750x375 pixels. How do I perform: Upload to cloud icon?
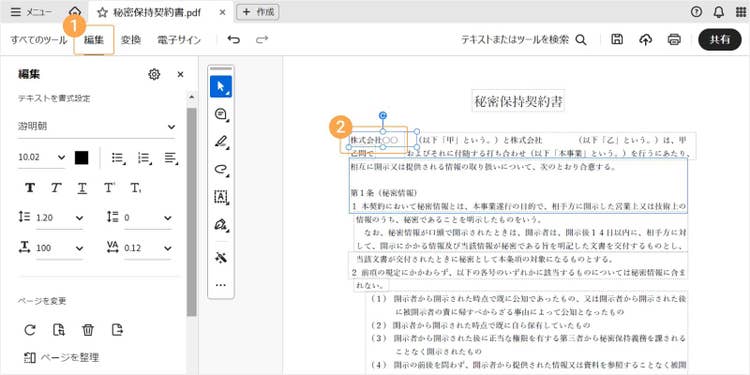[x=646, y=40]
